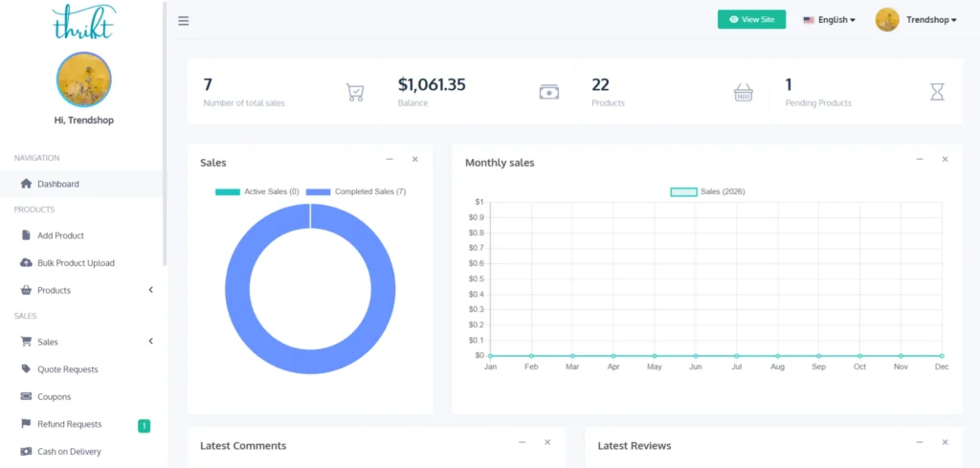
Task: Click the Trendshop profile photo in sidebar
Action: (x=84, y=79)
